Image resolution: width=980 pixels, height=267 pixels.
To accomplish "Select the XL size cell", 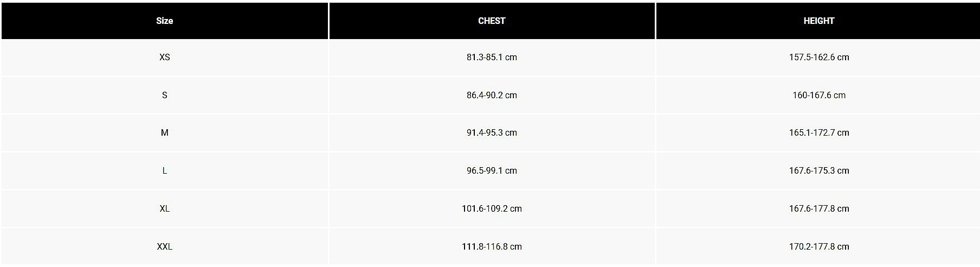I will click(165, 208).
